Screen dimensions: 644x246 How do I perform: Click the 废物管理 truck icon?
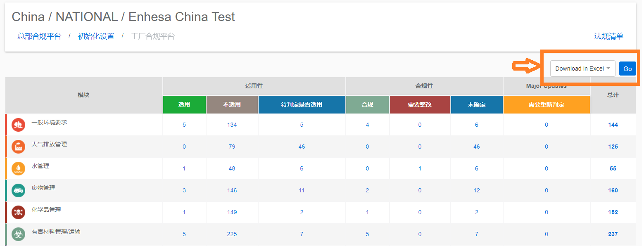[19, 190]
